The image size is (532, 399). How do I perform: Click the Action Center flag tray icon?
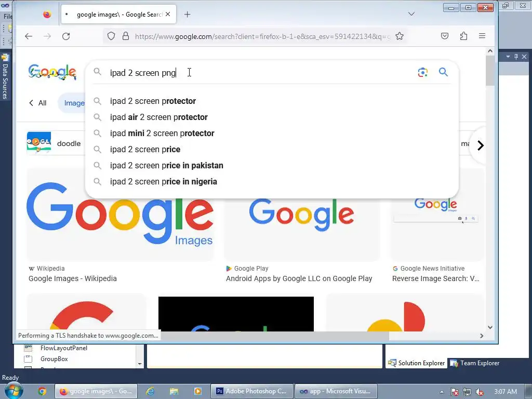tap(454, 392)
